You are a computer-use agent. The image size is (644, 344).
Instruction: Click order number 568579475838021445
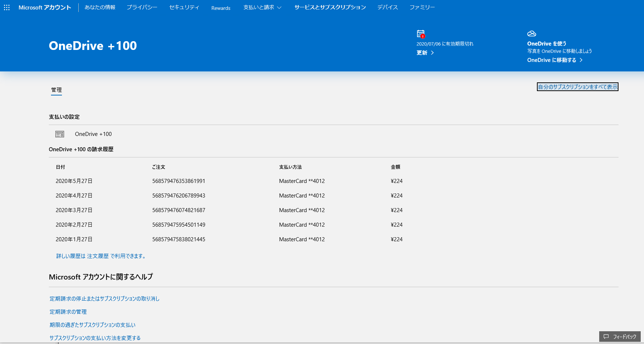179,239
